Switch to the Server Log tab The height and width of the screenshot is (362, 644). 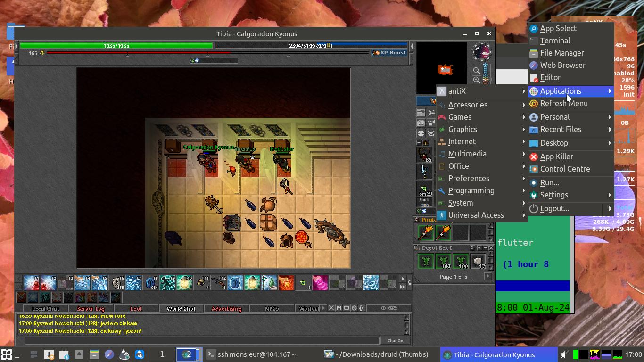click(x=91, y=309)
